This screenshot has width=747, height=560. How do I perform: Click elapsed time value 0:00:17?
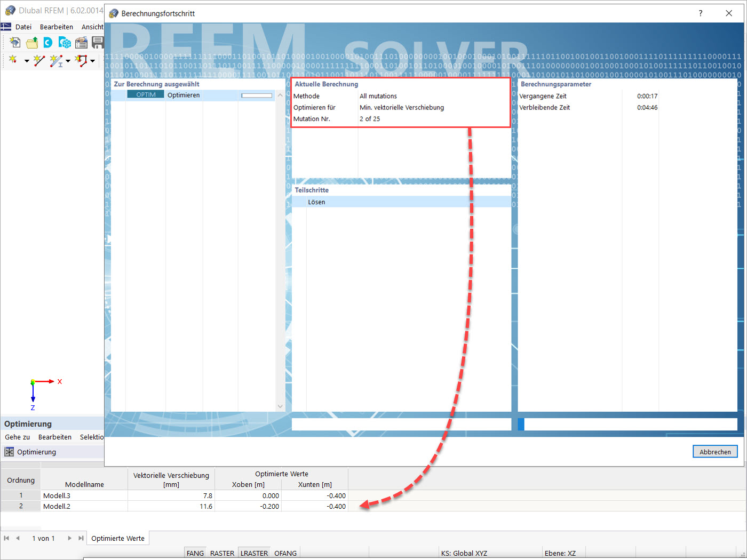(647, 96)
